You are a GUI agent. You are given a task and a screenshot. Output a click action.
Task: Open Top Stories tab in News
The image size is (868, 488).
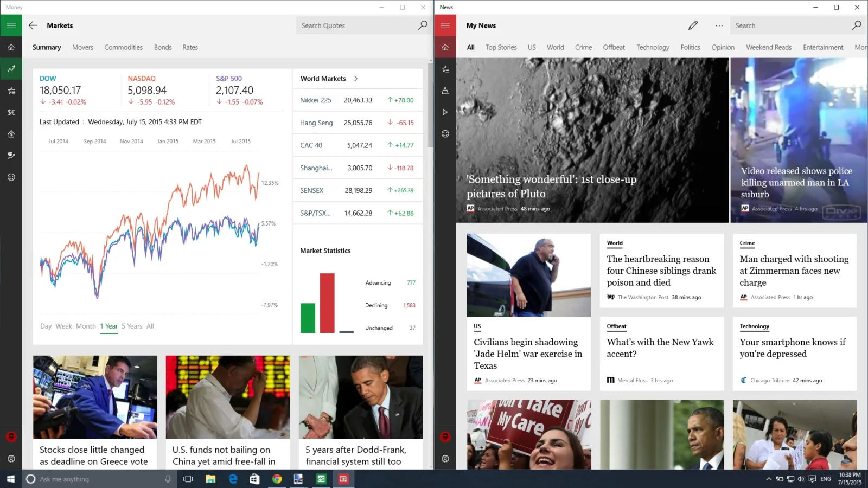pos(501,47)
